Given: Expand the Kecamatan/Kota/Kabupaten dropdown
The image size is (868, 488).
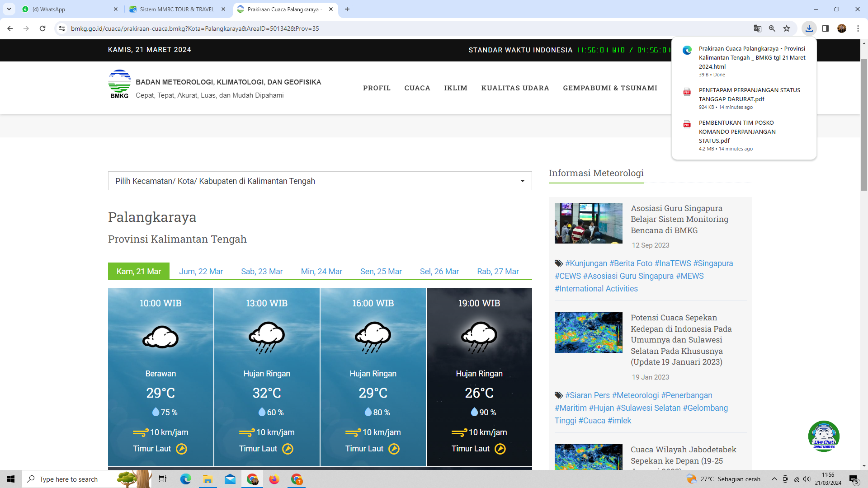Looking at the screenshot, I should pos(320,181).
